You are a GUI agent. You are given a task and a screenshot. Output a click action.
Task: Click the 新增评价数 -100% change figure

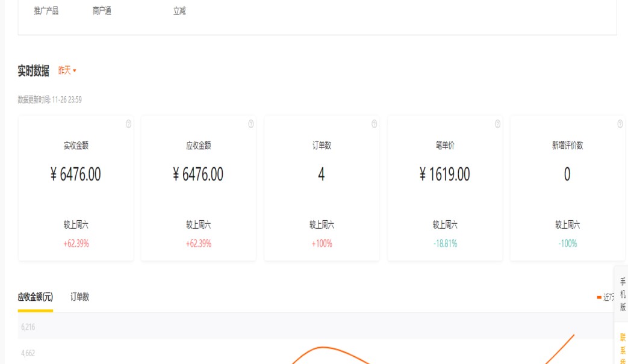pos(567,244)
